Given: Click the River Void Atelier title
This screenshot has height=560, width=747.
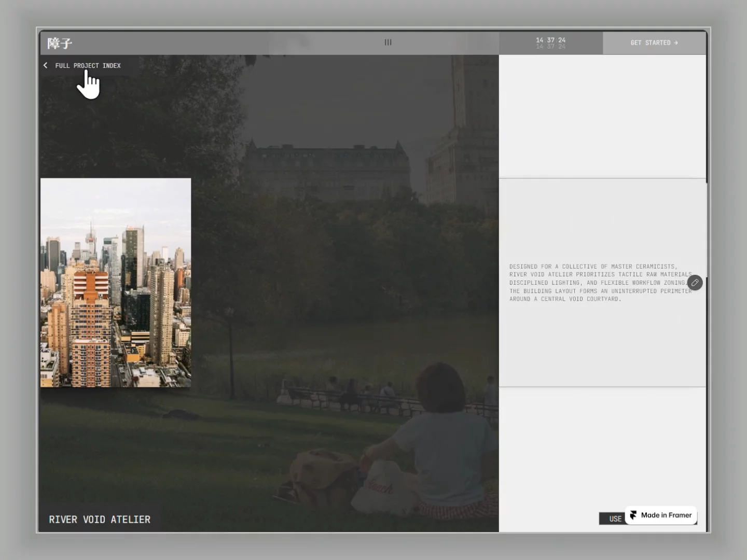Looking at the screenshot, I should tap(100, 520).
